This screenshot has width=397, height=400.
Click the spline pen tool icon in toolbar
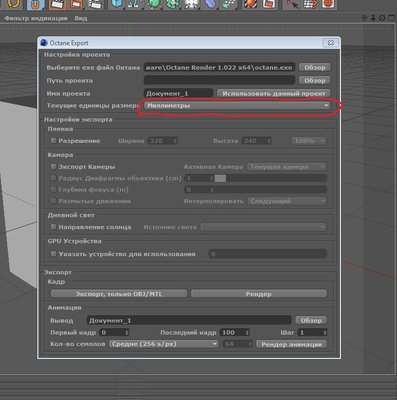(135, 4)
